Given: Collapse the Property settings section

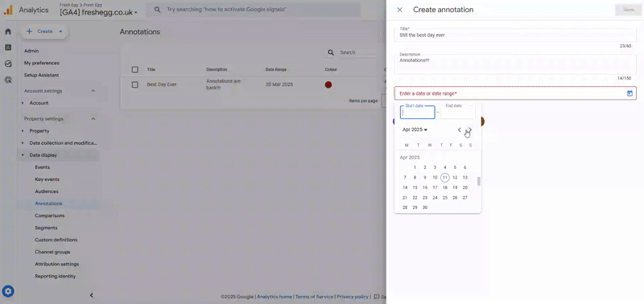Looking at the screenshot, I should (x=93, y=118).
